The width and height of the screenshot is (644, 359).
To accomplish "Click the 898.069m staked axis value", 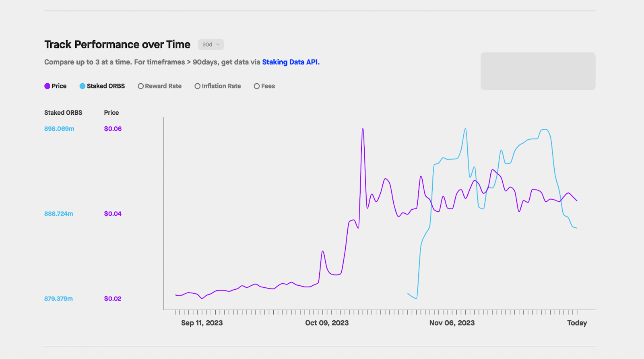I will [x=59, y=129].
